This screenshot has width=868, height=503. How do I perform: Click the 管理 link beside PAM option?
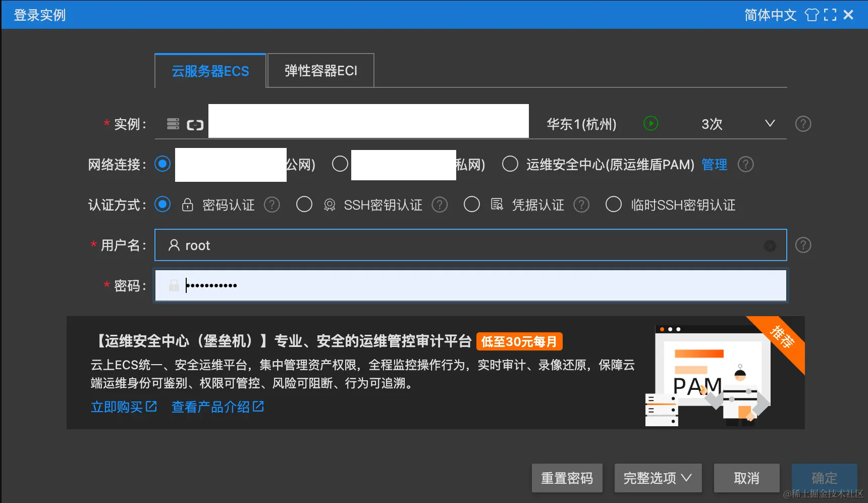[714, 165]
